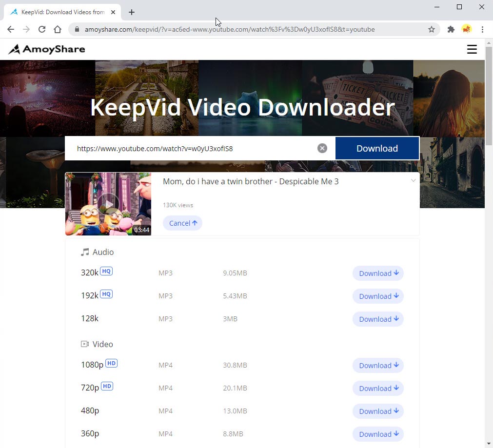Click the Video section camera icon
The image size is (493, 448).
click(x=84, y=344)
